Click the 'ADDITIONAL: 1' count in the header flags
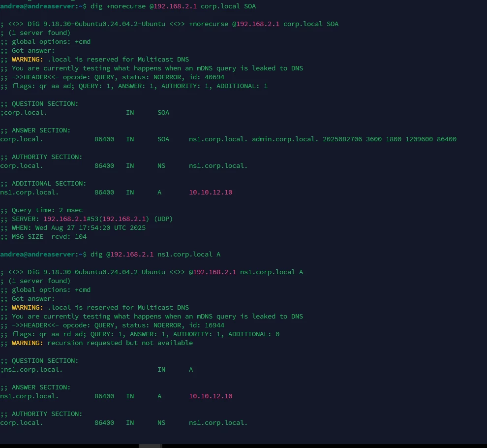Image resolution: width=487 pixels, height=448 pixels. (242, 86)
